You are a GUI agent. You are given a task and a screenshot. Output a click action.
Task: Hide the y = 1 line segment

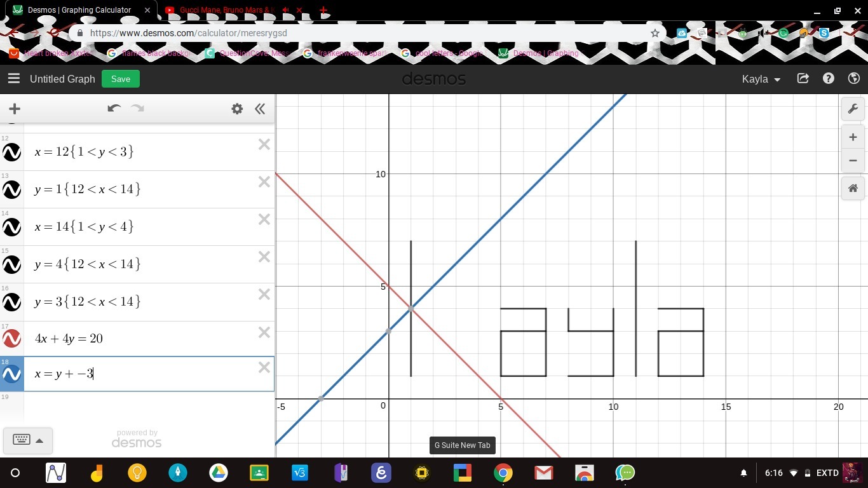tap(12, 190)
